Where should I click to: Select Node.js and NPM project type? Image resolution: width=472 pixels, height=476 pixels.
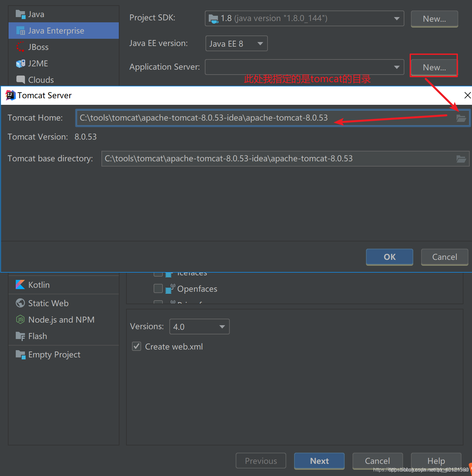pyautogui.click(x=64, y=320)
